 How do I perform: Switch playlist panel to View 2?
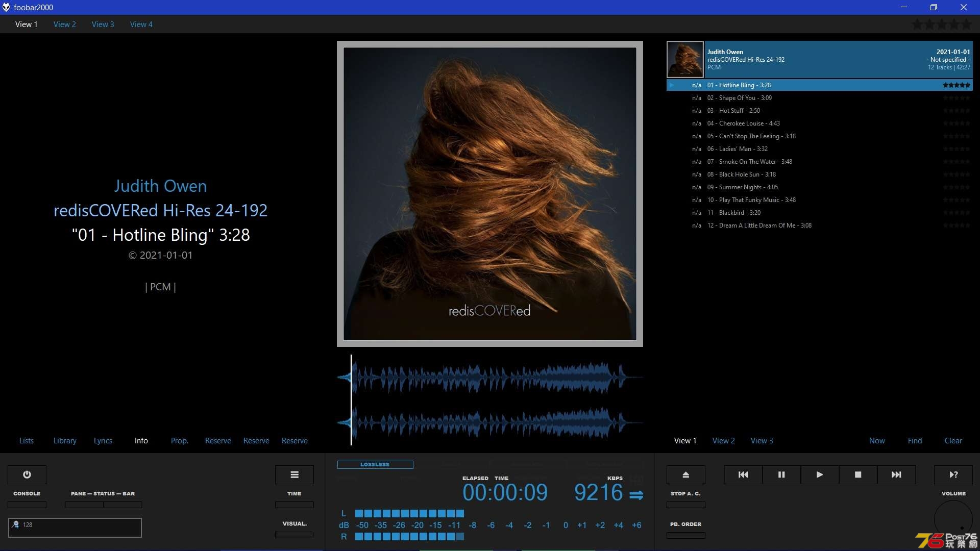click(x=724, y=440)
